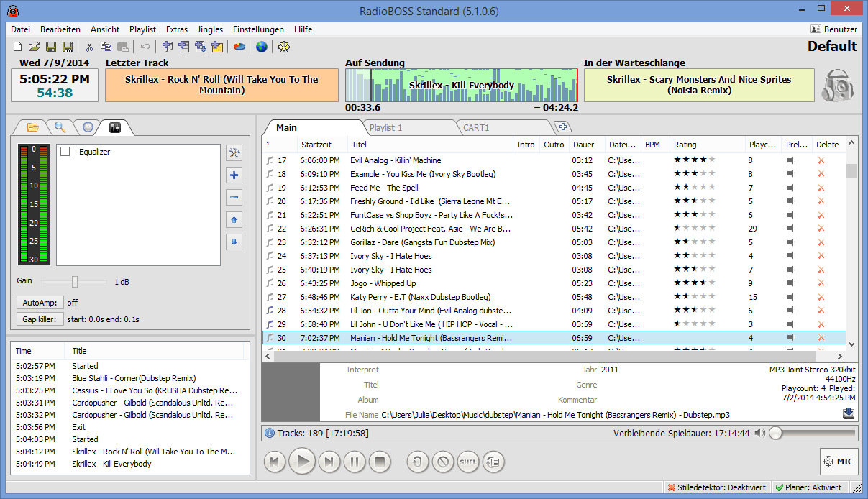This screenshot has width=868, height=499.
Task: Open a playlist file via toolbar icon
Action: point(35,46)
